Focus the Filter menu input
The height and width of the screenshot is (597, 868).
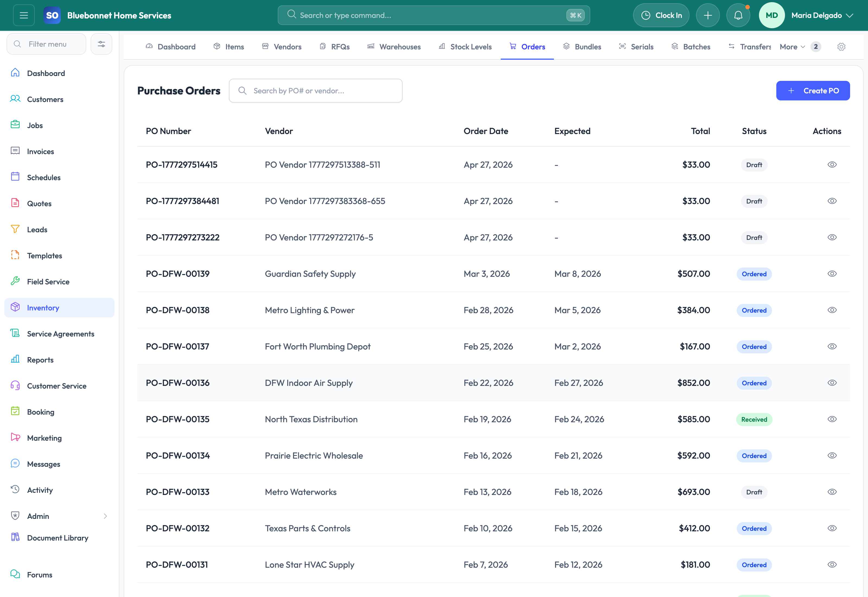click(x=46, y=44)
